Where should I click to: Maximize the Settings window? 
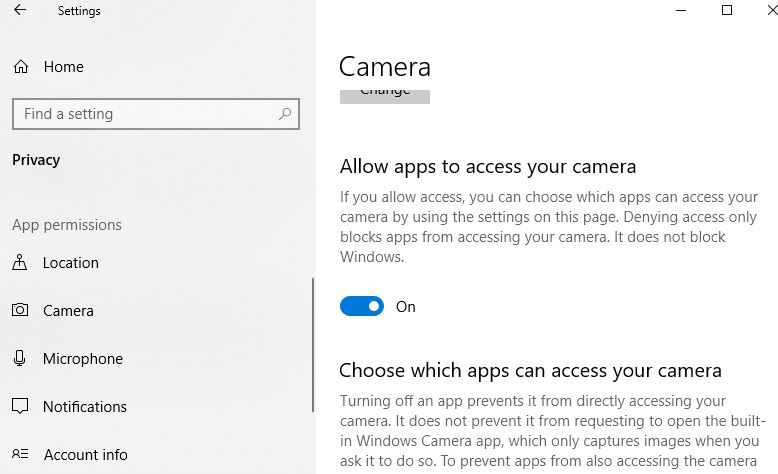pyautogui.click(x=727, y=11)
